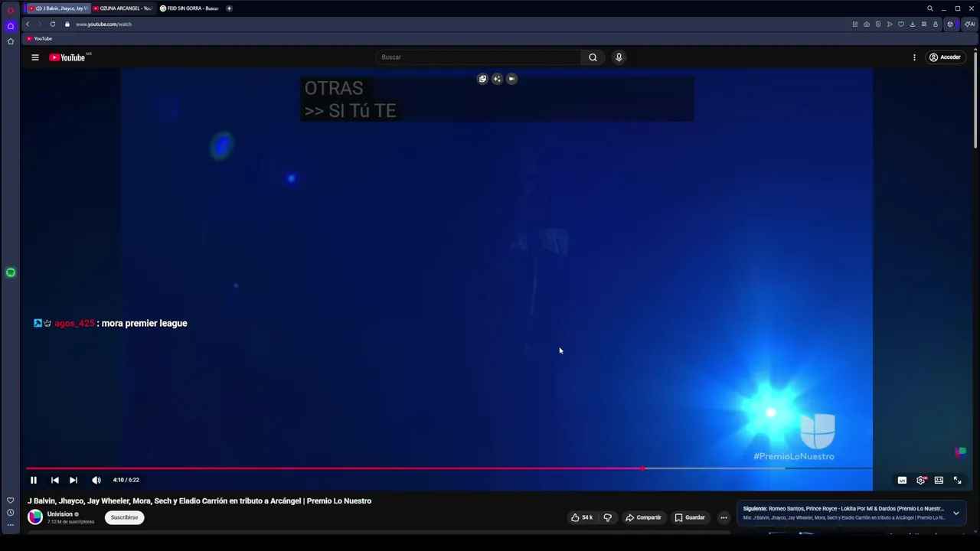Switch to theater mode

(939, 480)
